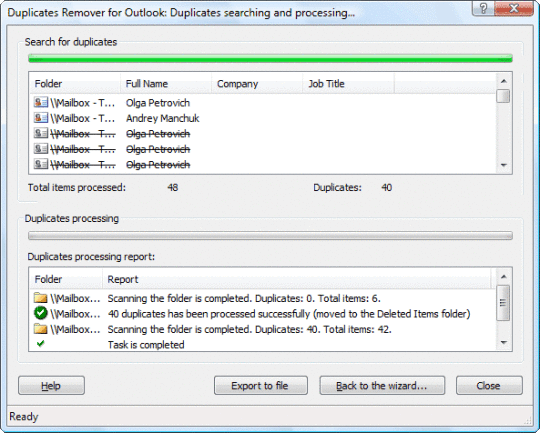The height and width of the screenshot is (433, 540).
Task: Select folder icon of Duplicates: 40 report row
Action: click(x=41, y=329)
